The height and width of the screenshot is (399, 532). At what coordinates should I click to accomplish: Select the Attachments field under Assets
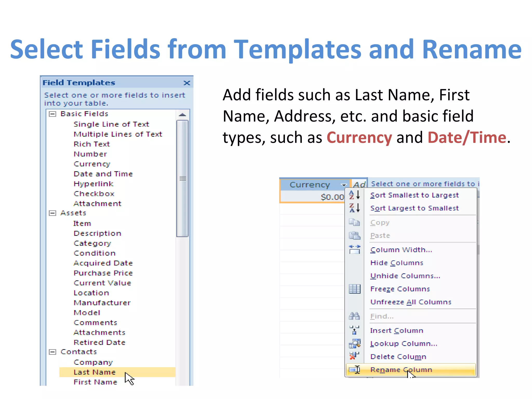[99, 332]
